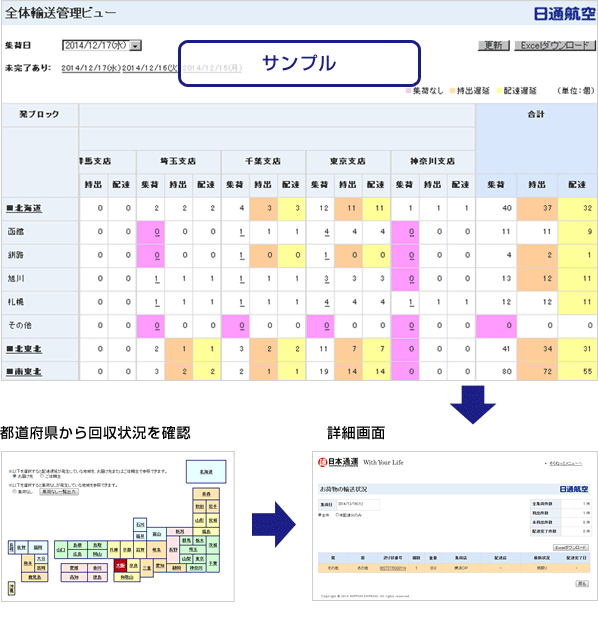
Task: Open the 2014/12/17(水) incomplete date link
Action: pos(91,68)
